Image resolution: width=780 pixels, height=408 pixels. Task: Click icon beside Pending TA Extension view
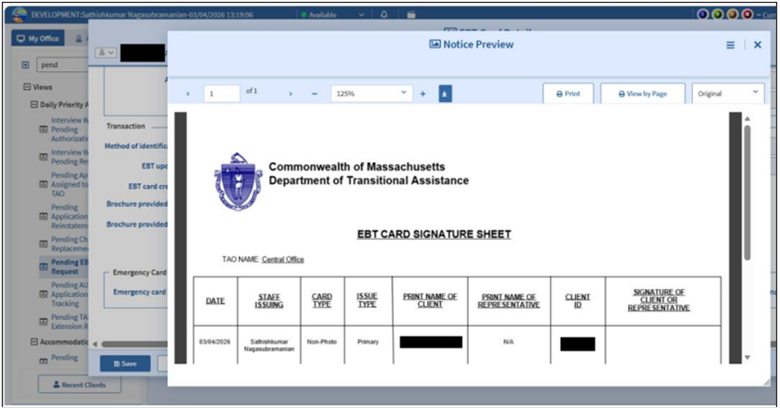(x=44, y=321)
